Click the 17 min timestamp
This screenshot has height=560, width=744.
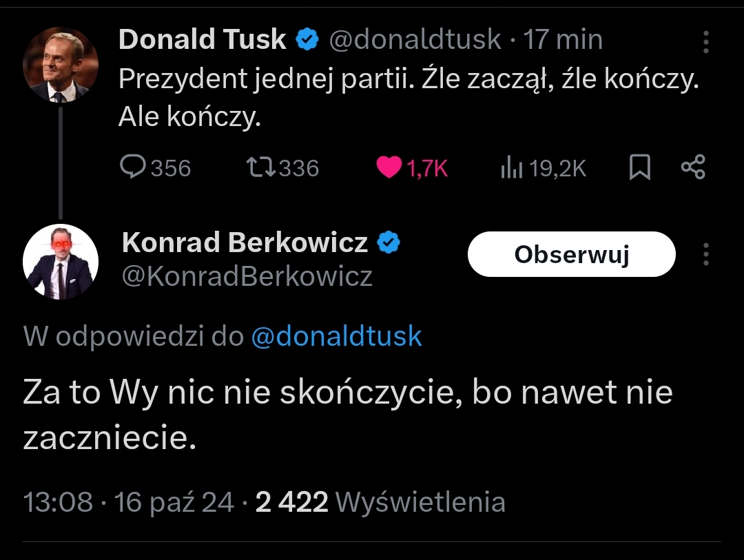point(563,40)
